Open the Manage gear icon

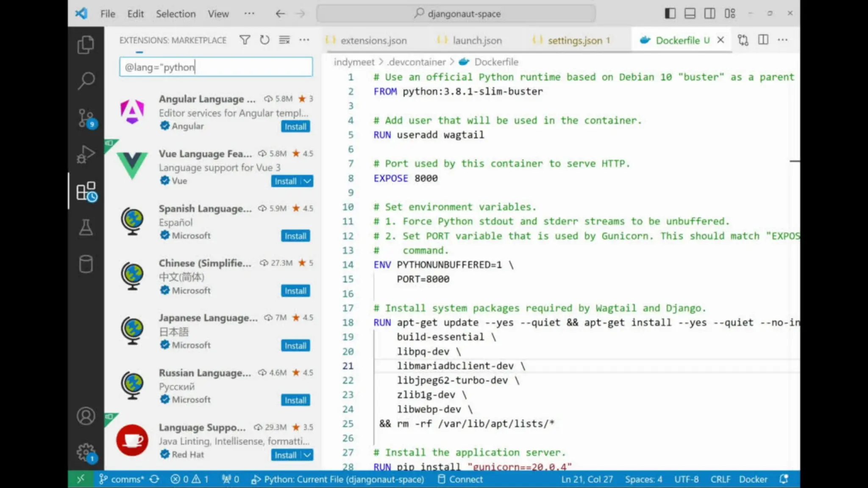(86, 453)
